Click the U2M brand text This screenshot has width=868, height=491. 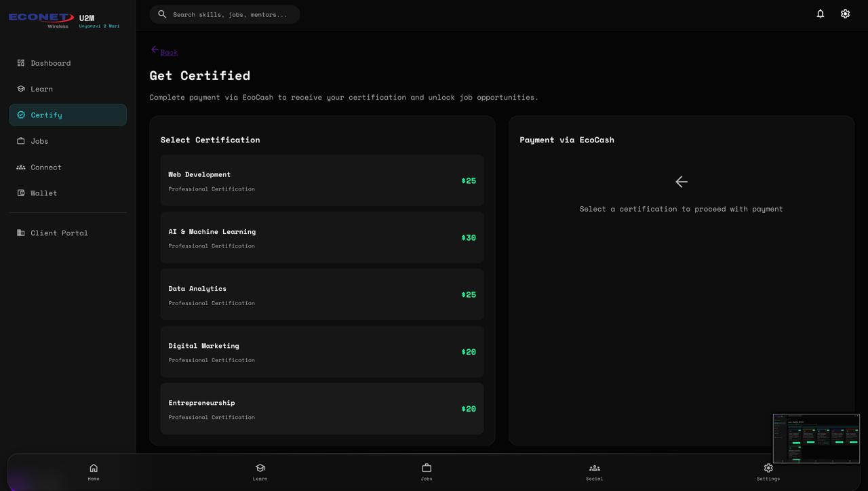coord(87,18)
